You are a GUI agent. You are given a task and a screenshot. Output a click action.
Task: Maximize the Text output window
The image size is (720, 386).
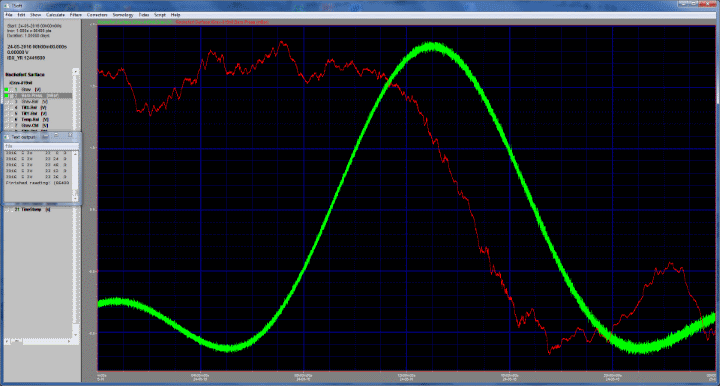[x=56, y=136]
